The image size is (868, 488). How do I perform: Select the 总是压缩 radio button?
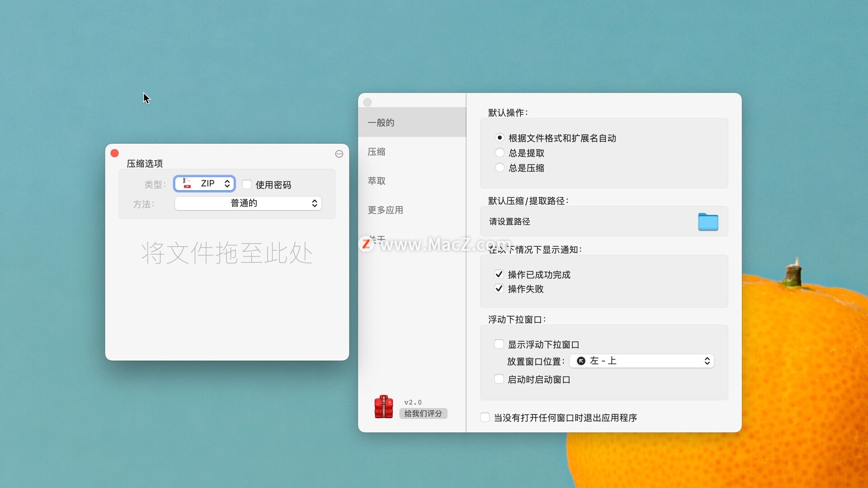(500, 168)
